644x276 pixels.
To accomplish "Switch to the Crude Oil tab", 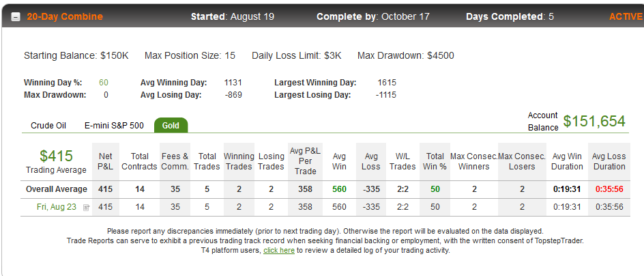I will pyautogui.click(x=48, y=126).
